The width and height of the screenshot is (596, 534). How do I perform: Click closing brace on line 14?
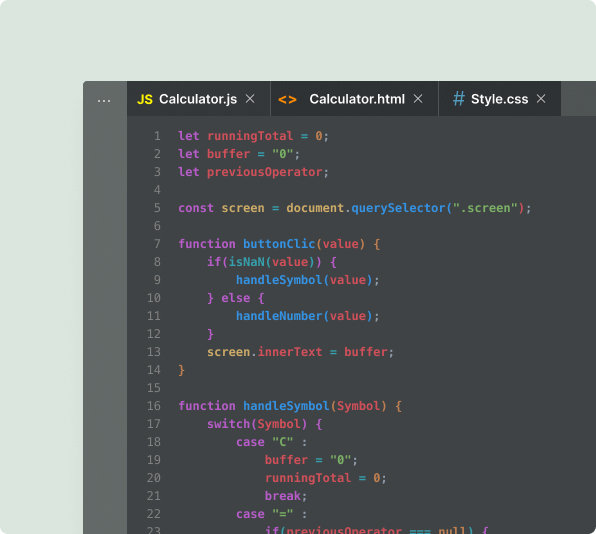coord(182,370)
